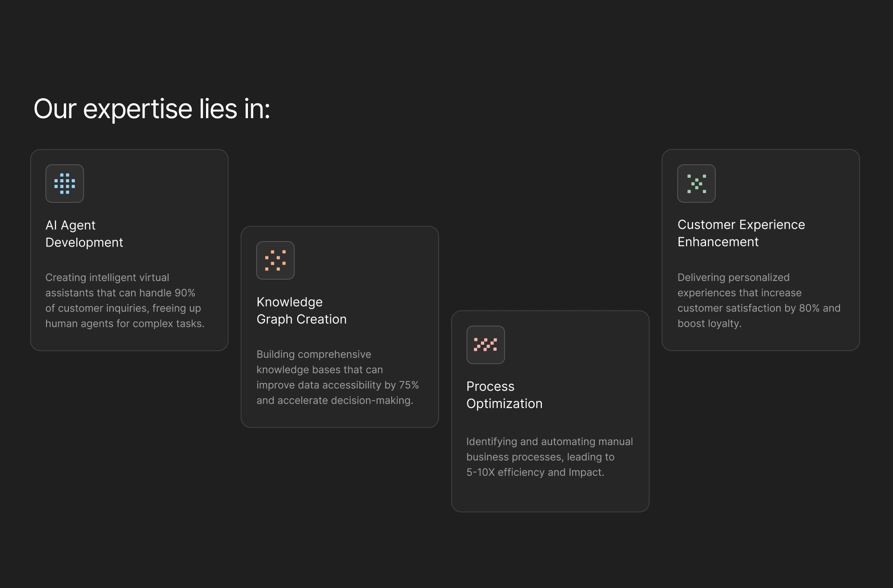Click the 5-10X efficiency description text

[549, 457]
